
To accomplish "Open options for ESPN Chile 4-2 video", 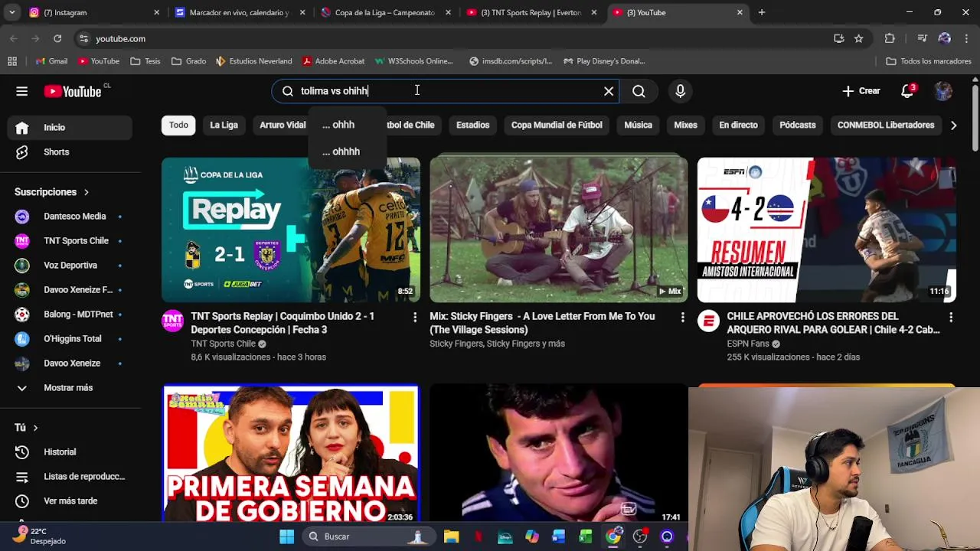I will click(x=950, y=317).
